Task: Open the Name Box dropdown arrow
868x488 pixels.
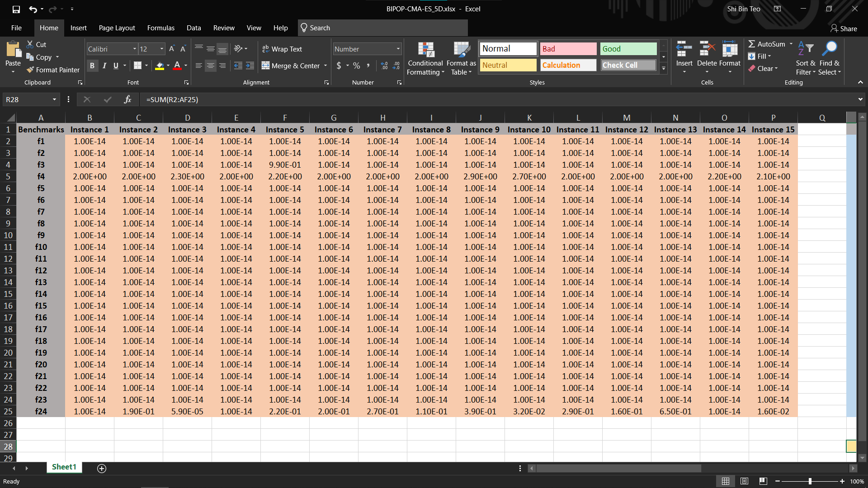Action: point(54,99)
